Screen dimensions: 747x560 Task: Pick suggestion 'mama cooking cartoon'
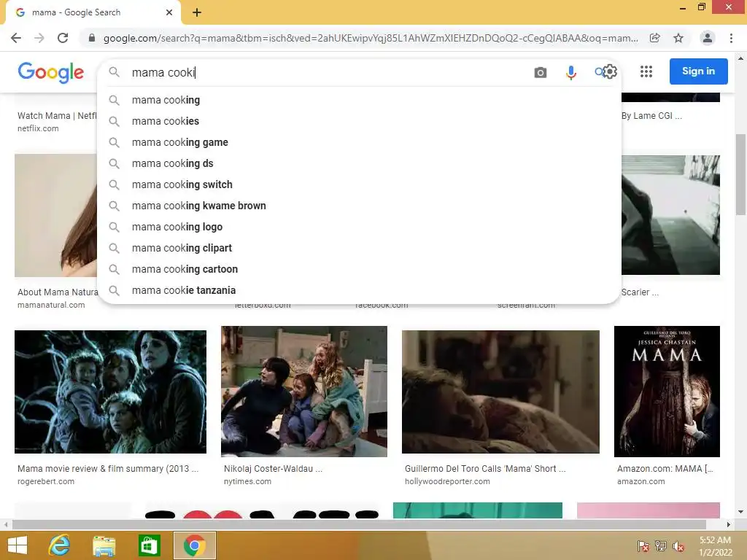tap(359, 269)
